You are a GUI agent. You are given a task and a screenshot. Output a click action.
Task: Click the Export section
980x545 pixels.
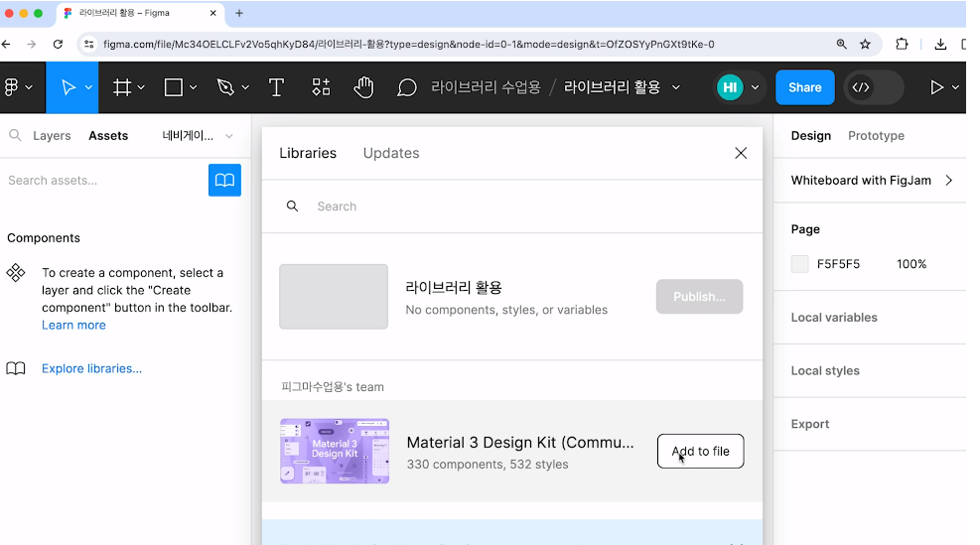point(810,424)
